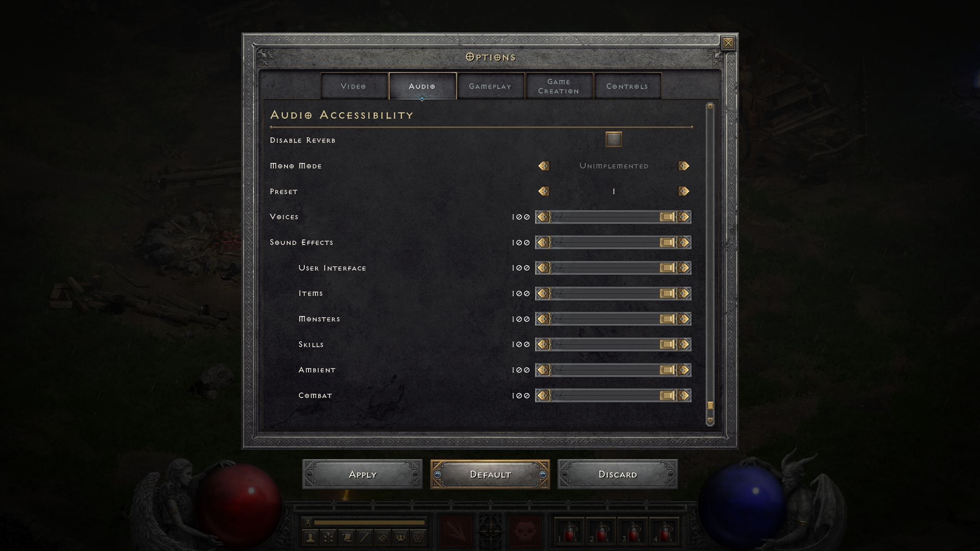This screenshot has width=980, height=551.
Task: Select the Gameplay tab
Action: 490,86
